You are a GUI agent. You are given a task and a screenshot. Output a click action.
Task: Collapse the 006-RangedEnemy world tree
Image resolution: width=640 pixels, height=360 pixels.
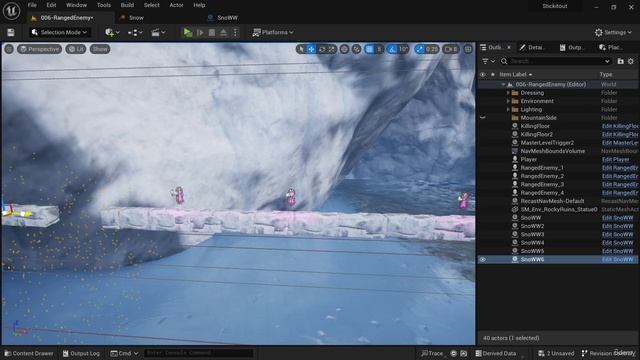click(503, 84)
